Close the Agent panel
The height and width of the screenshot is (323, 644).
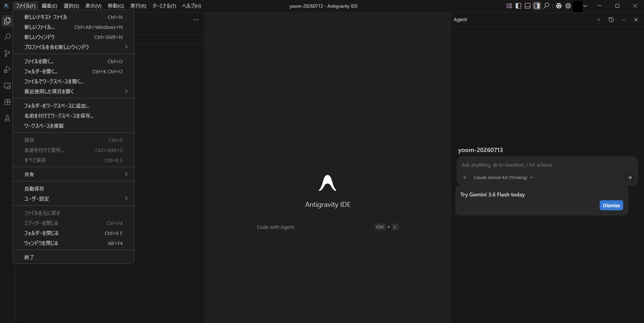point(636,20)
